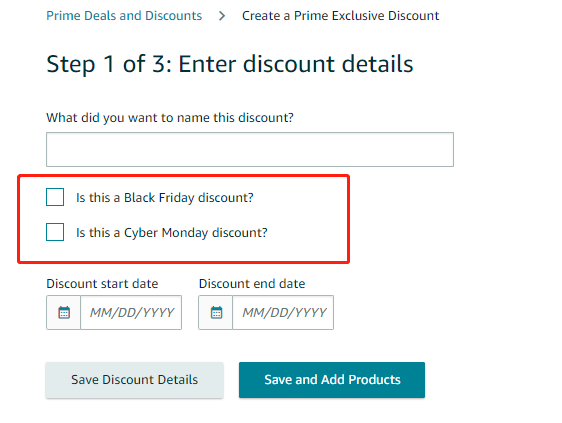562x423 pixels.
Task: Go back to Prime Deals and Discounts
Action: pos(124,16)
